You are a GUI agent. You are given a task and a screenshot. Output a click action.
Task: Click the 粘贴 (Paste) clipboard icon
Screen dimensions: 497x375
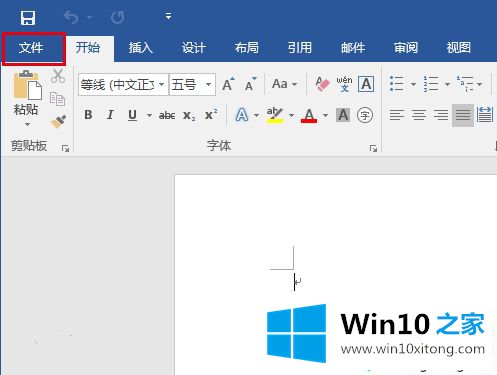(x=27, y=85)
